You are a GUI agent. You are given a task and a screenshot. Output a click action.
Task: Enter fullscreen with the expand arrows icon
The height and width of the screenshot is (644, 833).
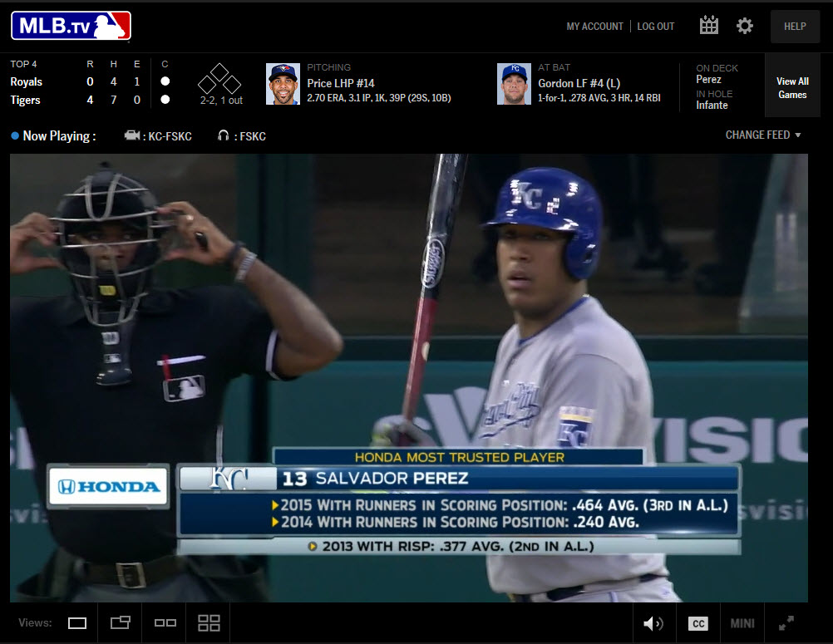tap(786, 622)
